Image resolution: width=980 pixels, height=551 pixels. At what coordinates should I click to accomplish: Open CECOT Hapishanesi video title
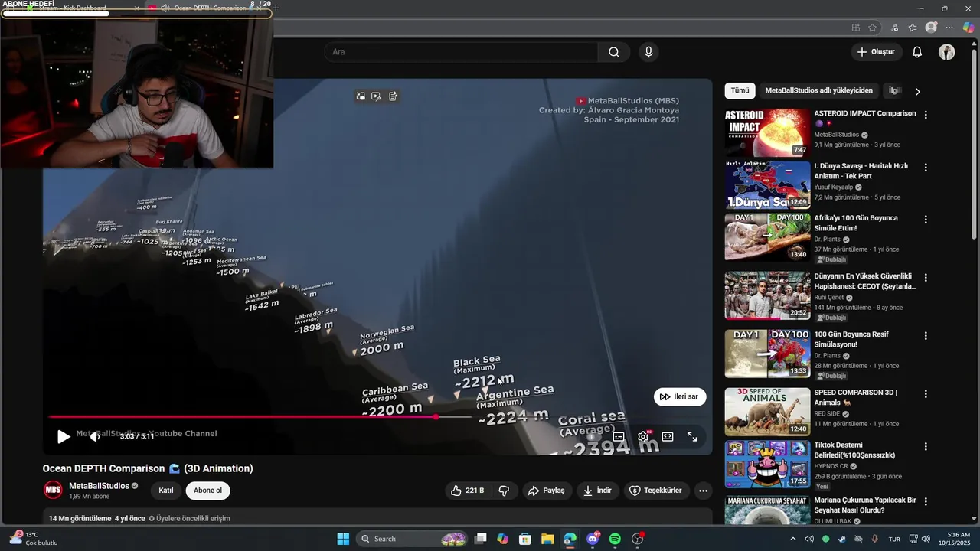[x=865, y=281]
